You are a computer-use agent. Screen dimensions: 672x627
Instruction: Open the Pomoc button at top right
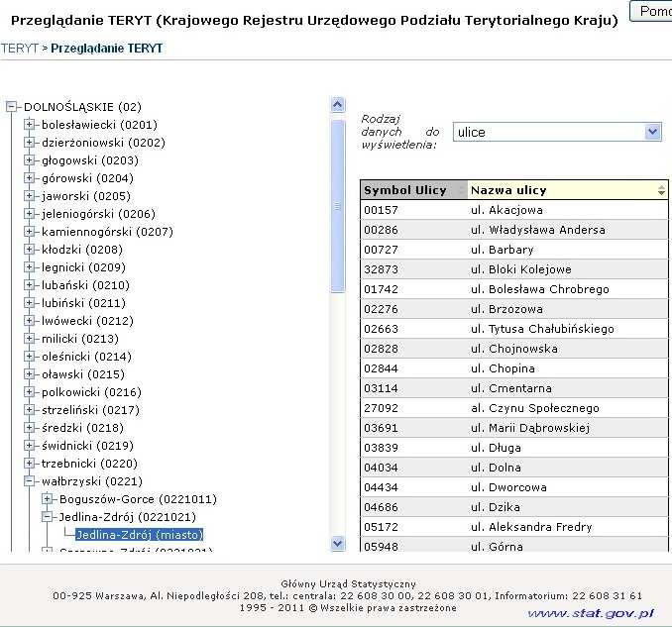tap(650, 11)
